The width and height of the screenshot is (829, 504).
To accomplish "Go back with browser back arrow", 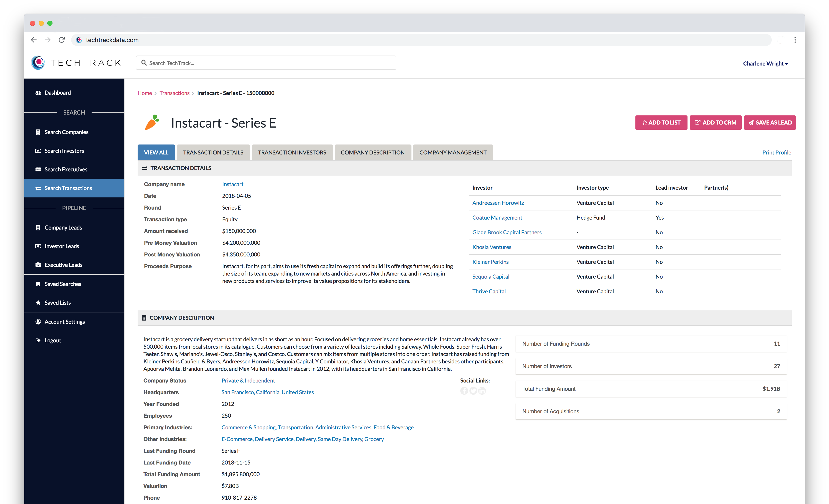I will [34, 40].
